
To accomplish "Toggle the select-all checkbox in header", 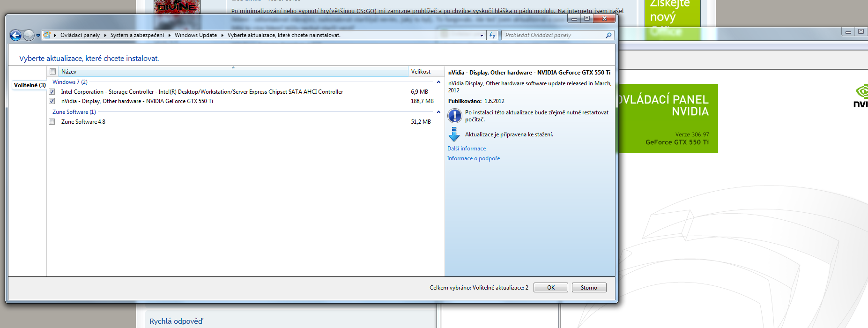I will [x=53, y=72].
